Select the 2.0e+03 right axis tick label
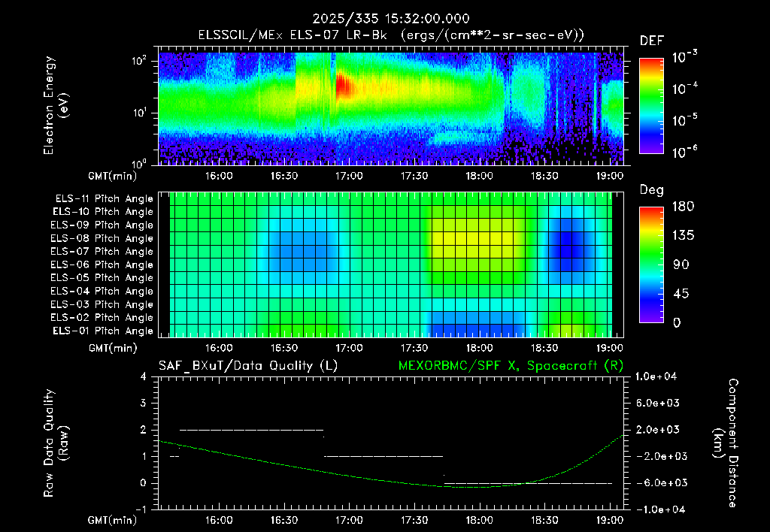Screen dimensions: 770x532 click(x=658, y=429)
